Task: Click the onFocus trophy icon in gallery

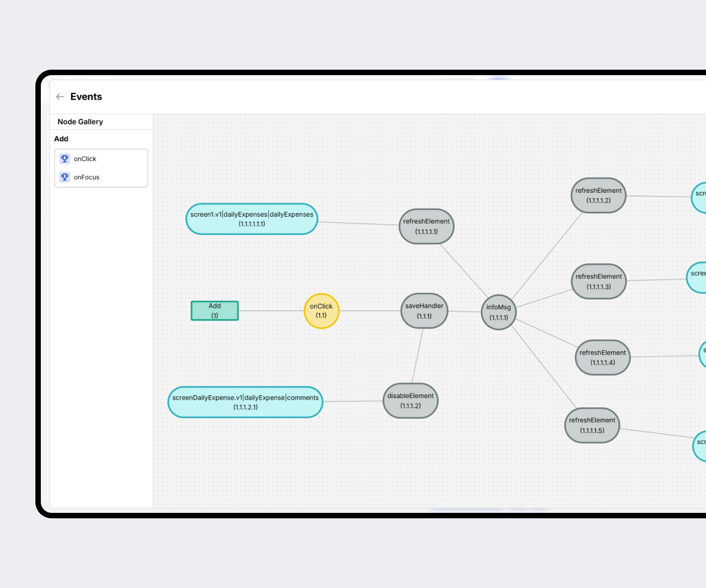Action: click(65, 177)
